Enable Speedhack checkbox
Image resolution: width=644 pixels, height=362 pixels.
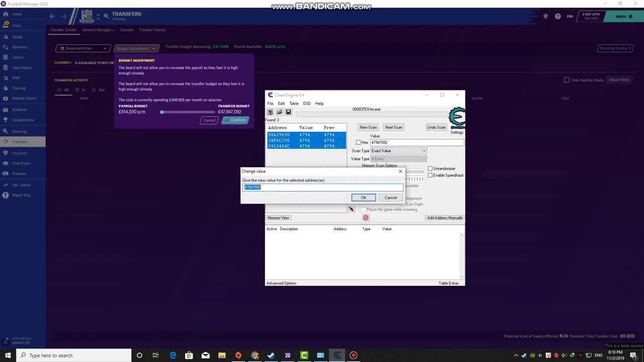pos(430,175)
